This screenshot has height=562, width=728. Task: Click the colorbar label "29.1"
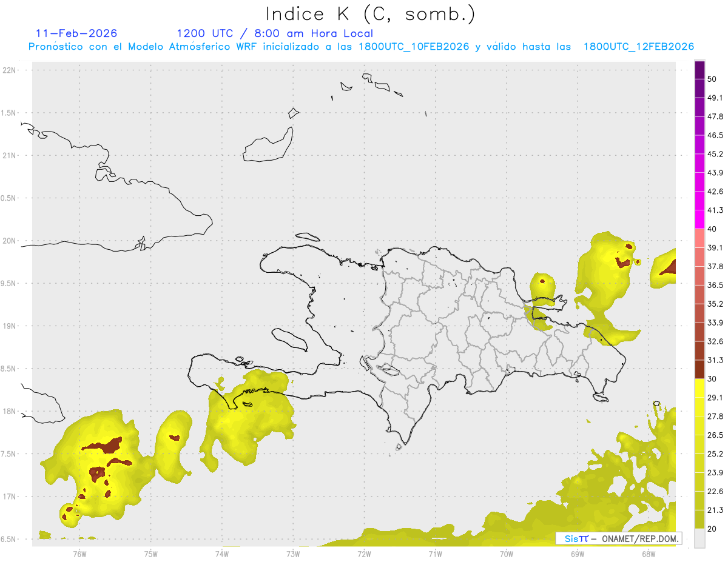tap(715, 398)
